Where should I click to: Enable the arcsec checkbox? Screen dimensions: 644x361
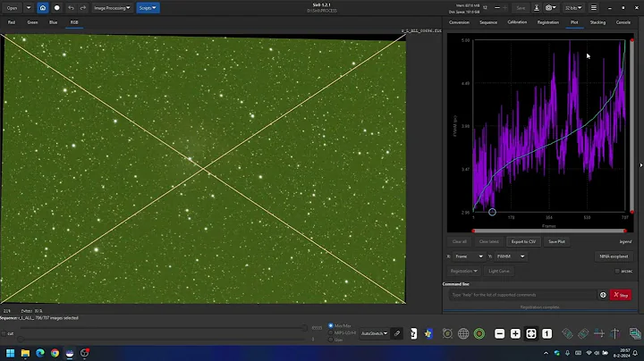click(617, 271)
